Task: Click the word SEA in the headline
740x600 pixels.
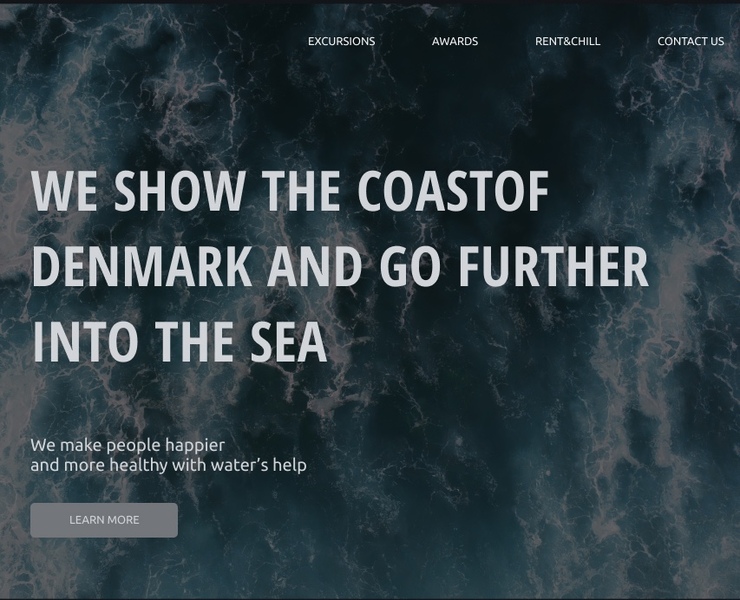Action: click(288, 341)
